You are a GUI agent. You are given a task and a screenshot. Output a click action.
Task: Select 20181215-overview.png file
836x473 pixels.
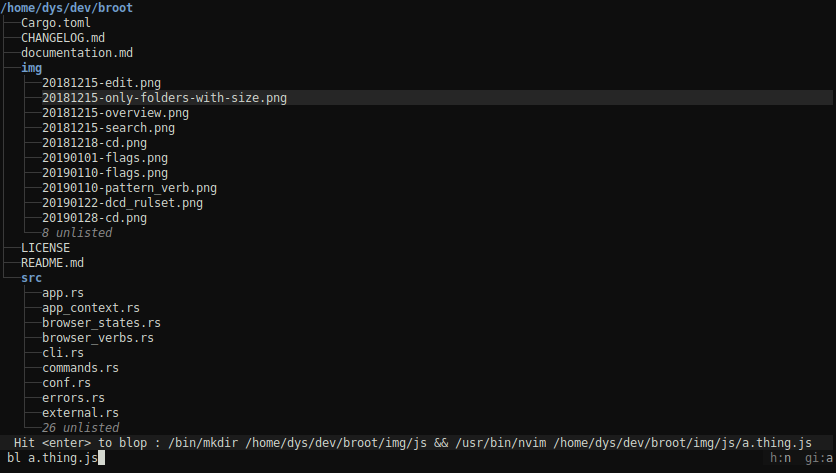coord(115,113)
